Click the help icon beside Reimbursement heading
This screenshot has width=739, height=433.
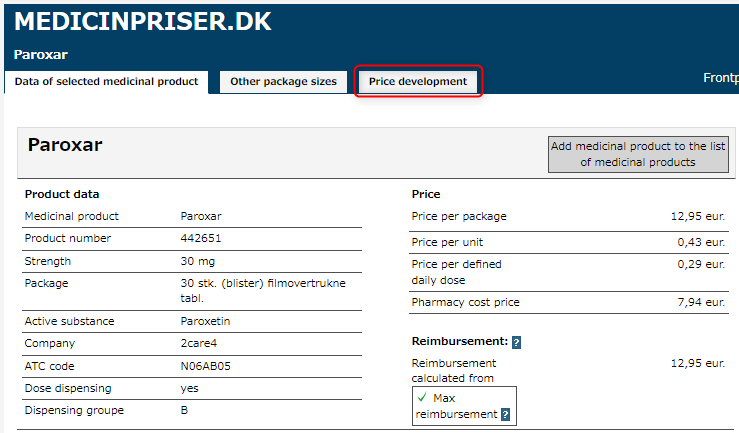516,342
